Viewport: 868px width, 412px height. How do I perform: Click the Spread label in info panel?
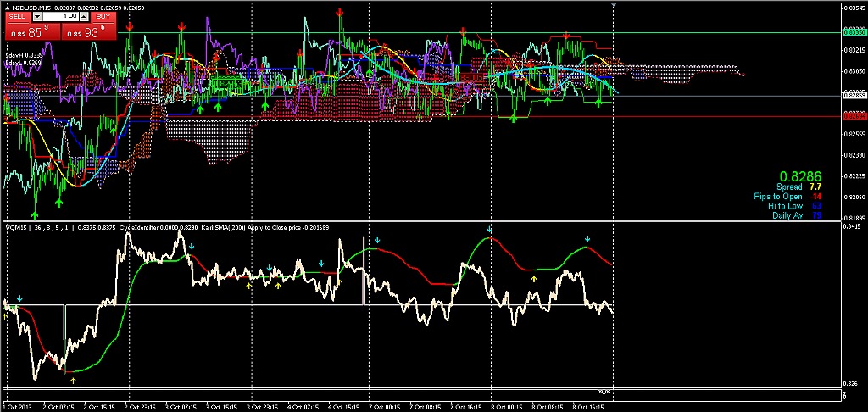point(789,187)
